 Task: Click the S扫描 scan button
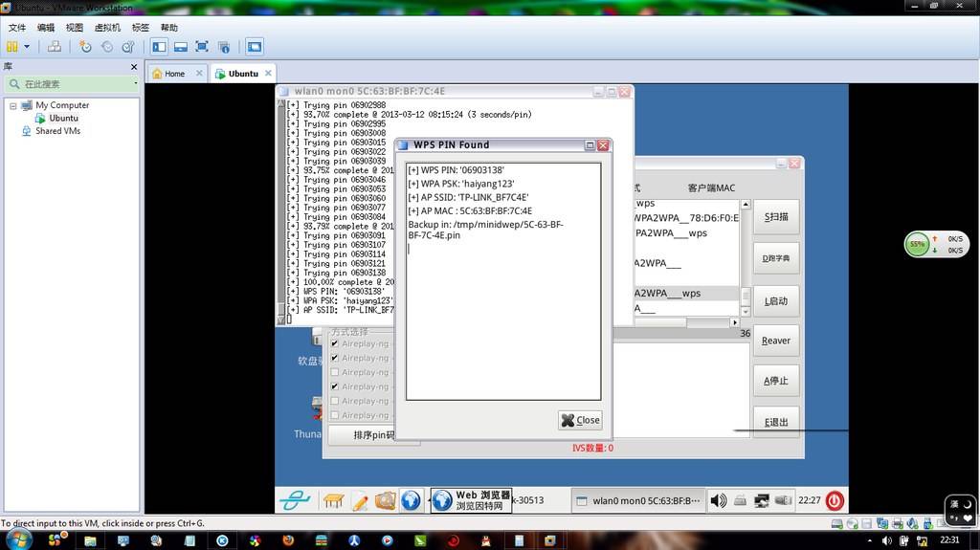[776, 217]
